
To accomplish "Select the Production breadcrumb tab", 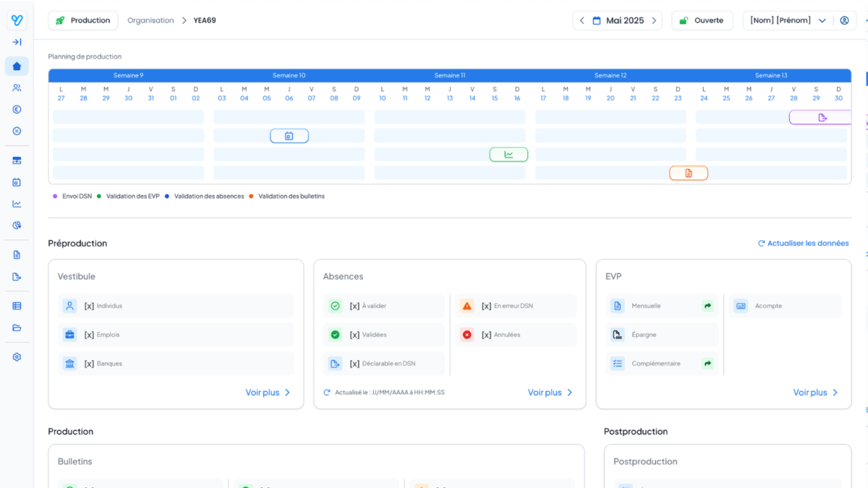I will 83,20.
